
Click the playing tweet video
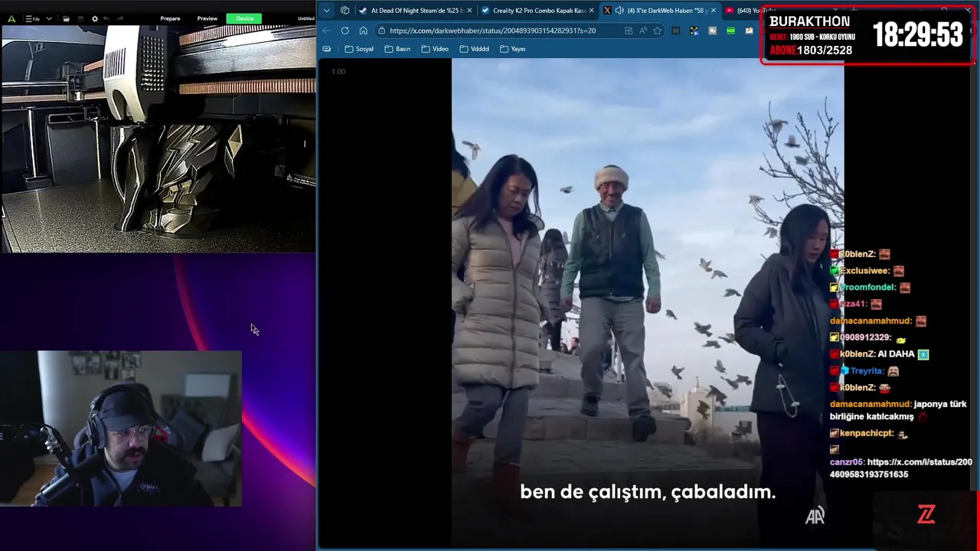coord(648,302)
